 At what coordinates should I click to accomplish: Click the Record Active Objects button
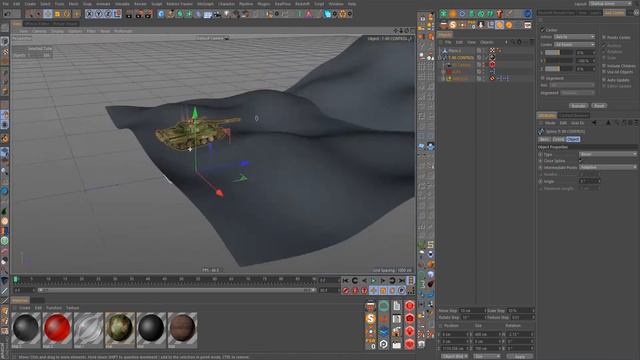[346, 290]
